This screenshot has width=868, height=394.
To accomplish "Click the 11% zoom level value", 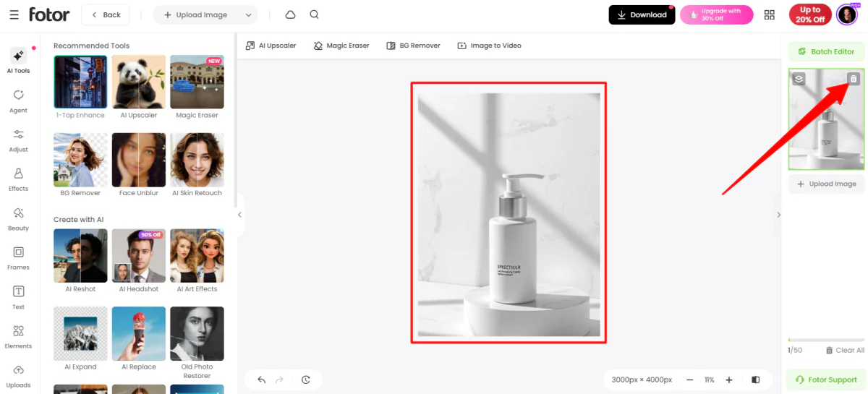I will tap(710, 380).
